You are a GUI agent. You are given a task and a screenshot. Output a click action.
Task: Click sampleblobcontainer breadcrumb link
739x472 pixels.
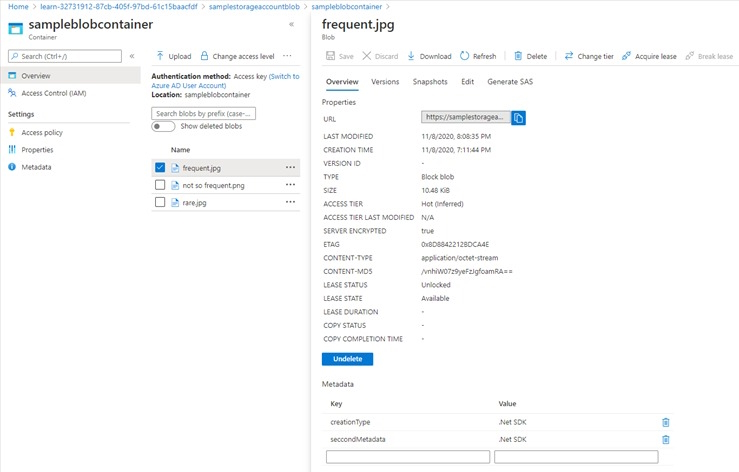pyautogui.click(x=346, y=7)
